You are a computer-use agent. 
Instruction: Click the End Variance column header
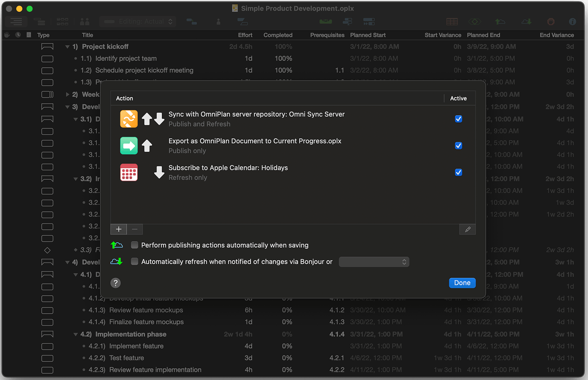click(557, 35)
